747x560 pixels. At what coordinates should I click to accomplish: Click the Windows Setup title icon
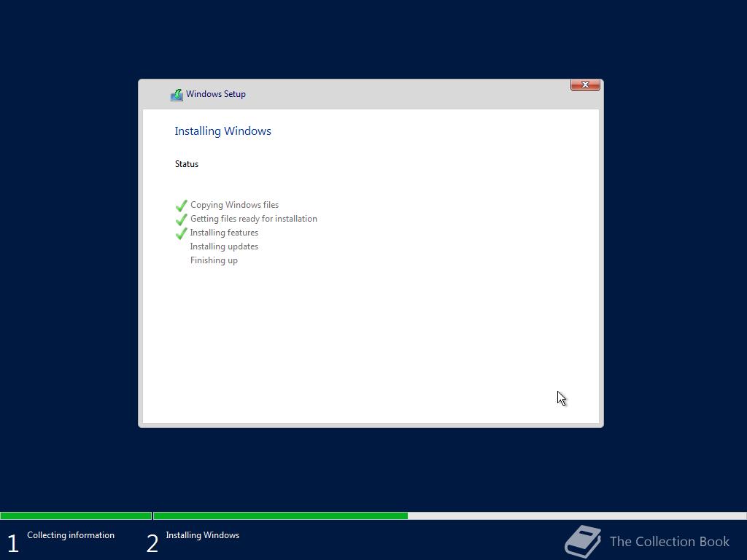(177, 94)
